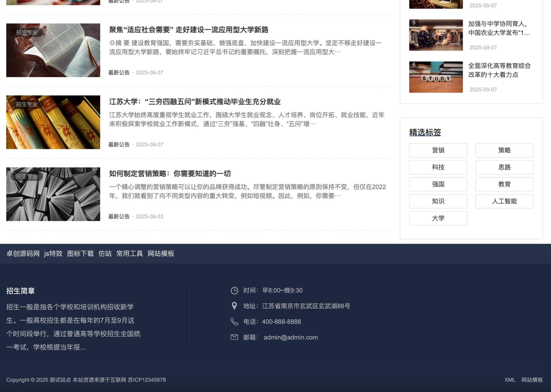This screenshot has height=392, width=551.
Task: Click the 精选标签 section heading
Action: pos(425,132)
